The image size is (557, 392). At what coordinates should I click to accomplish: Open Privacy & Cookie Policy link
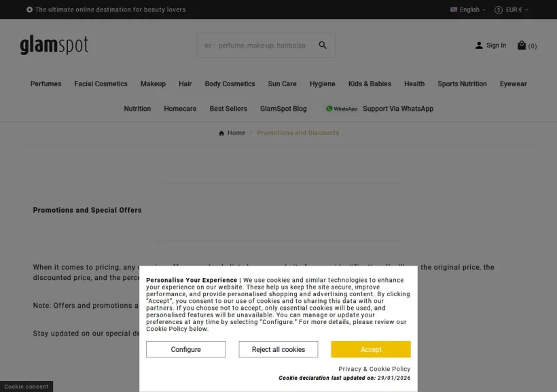pos(374,369)
